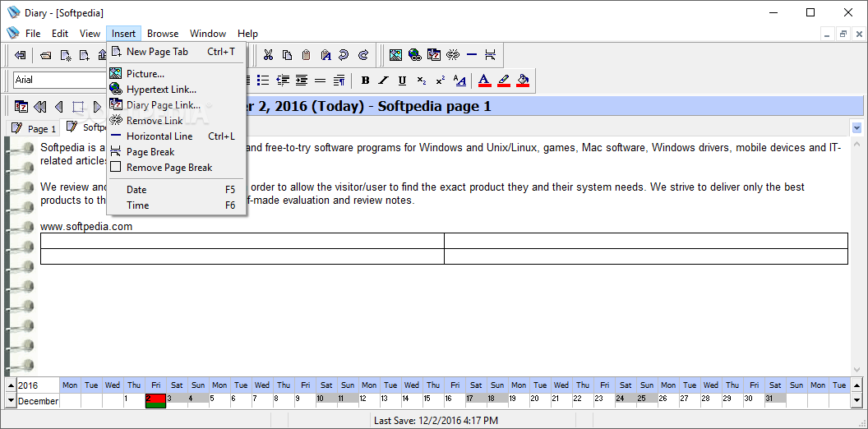Insert Date from the menu
The height and width of the screenshot is (429, 868).
pos(176,189)
